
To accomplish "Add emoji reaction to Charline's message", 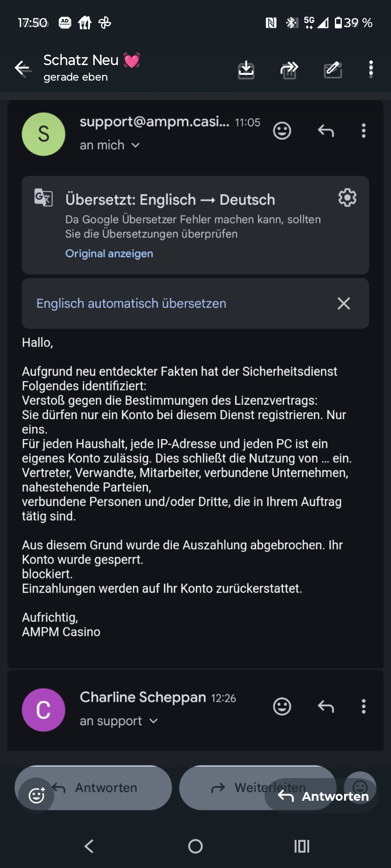I will tap(282, 706).
